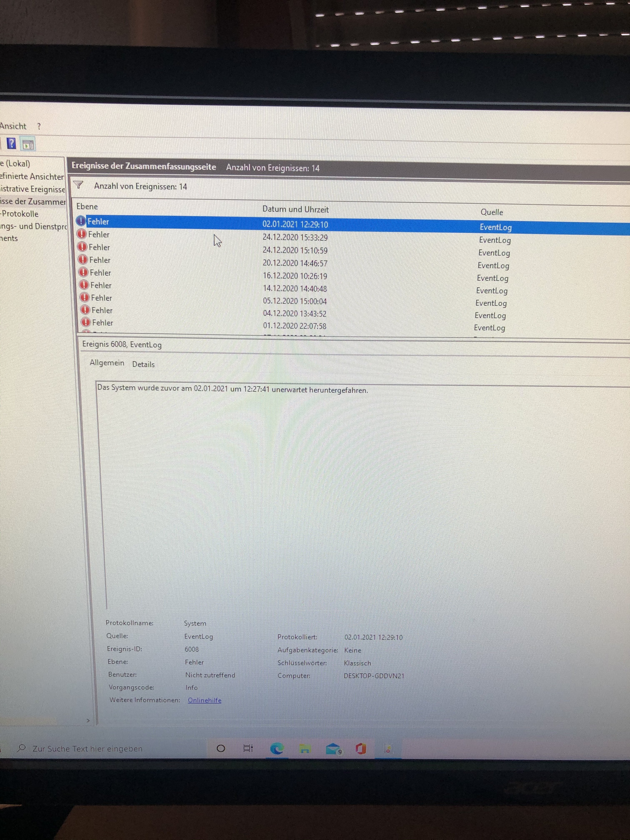Screen dimensions: 630x840
Task: Open the Onlinehilfe link
Action: click(204, 700)
